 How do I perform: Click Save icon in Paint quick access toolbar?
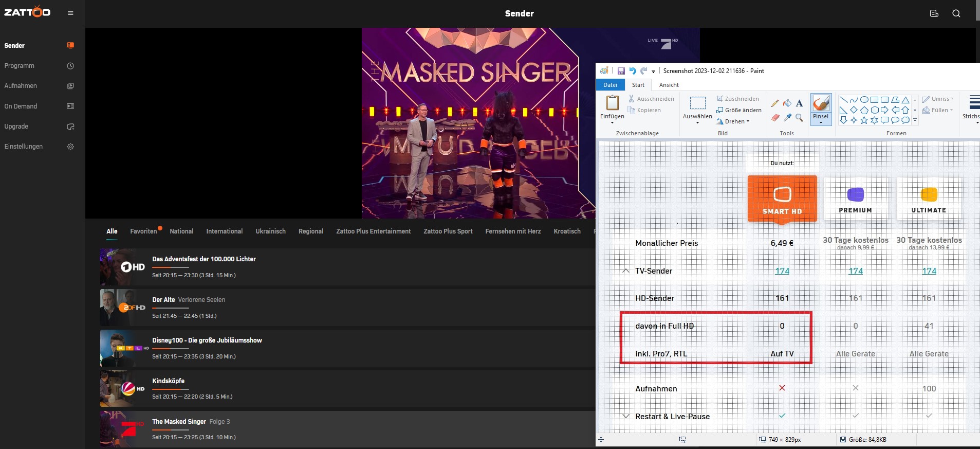click(621, 71)
